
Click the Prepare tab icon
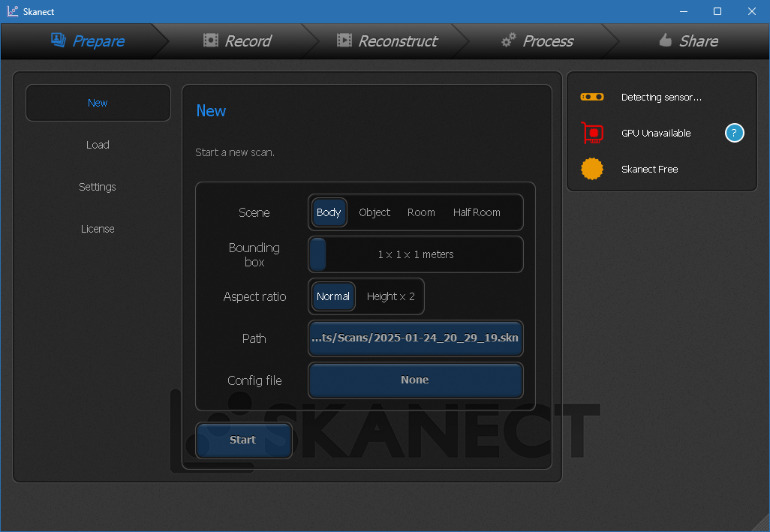58,41
